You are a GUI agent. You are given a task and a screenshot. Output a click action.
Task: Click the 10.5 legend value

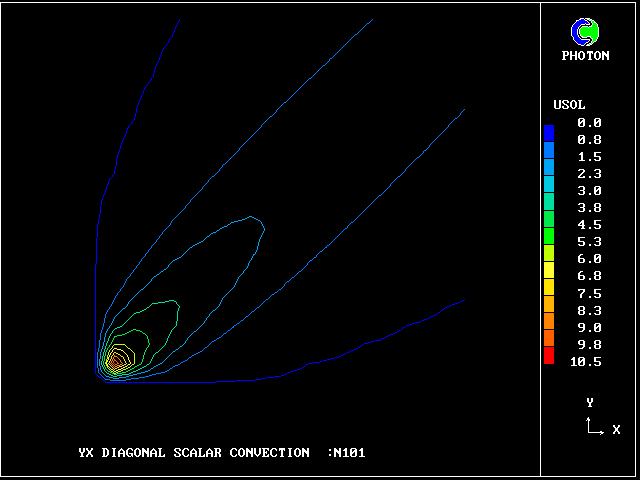tap(585, 361)
